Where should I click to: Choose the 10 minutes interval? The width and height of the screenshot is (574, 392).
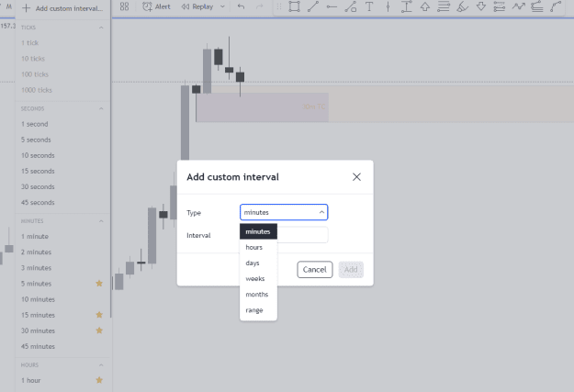pyautogui.click(x=62, y=299)
